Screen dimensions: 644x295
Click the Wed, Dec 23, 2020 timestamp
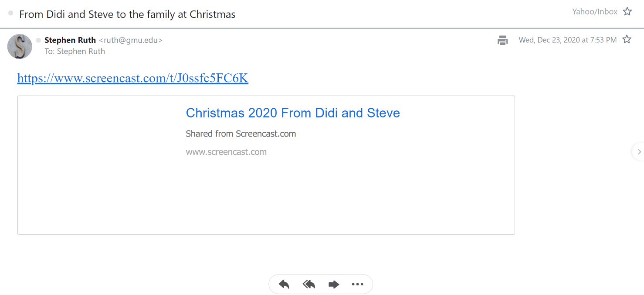[x=568, y=40]
